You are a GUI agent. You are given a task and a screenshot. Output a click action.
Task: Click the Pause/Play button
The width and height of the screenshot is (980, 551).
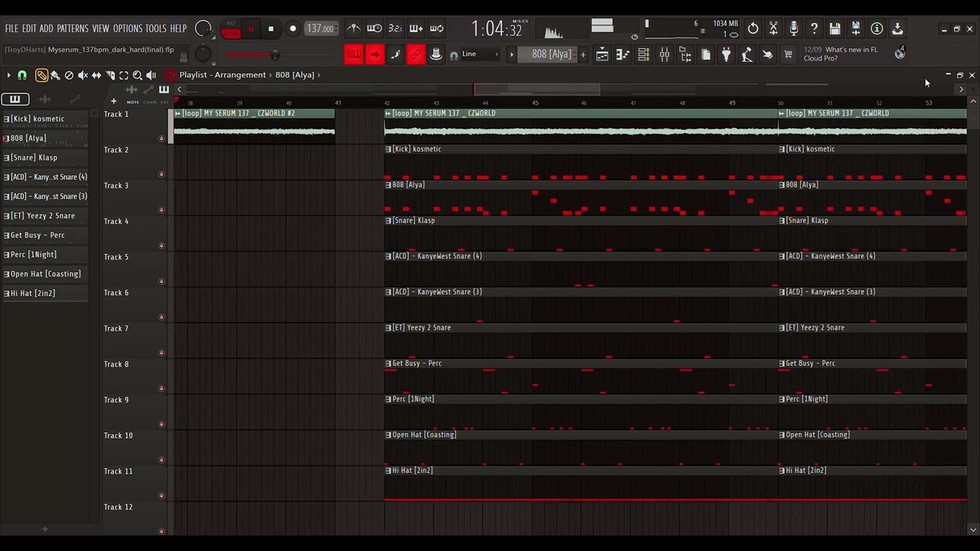point(250,29)
